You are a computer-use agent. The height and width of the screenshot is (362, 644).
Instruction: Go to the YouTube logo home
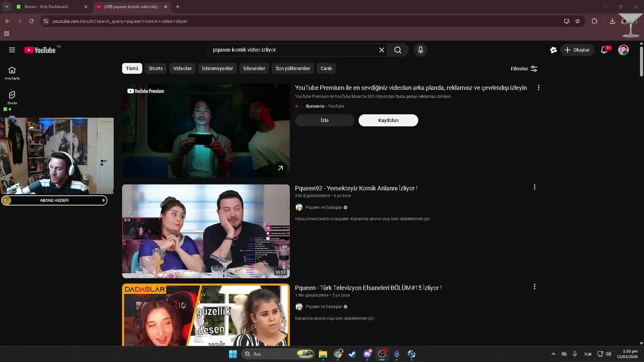[40, 50]
